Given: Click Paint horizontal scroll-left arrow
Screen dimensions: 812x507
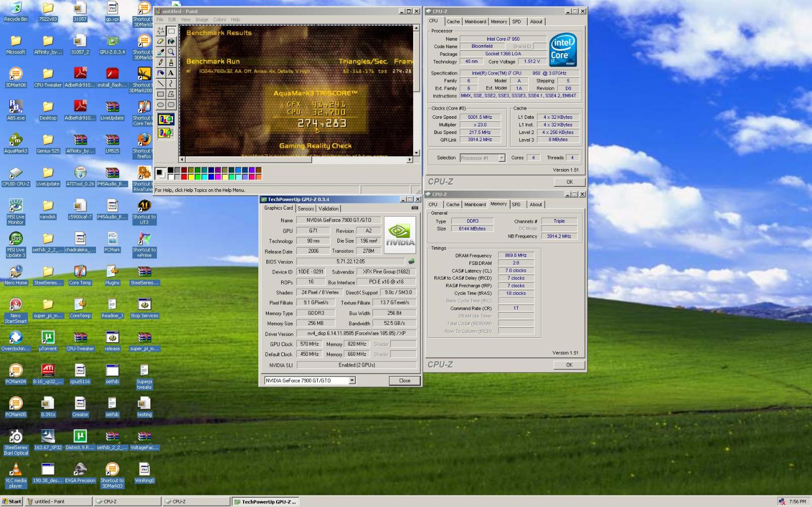Looking at the screenshot, I should pyautogui.click(x=182, y=159).
